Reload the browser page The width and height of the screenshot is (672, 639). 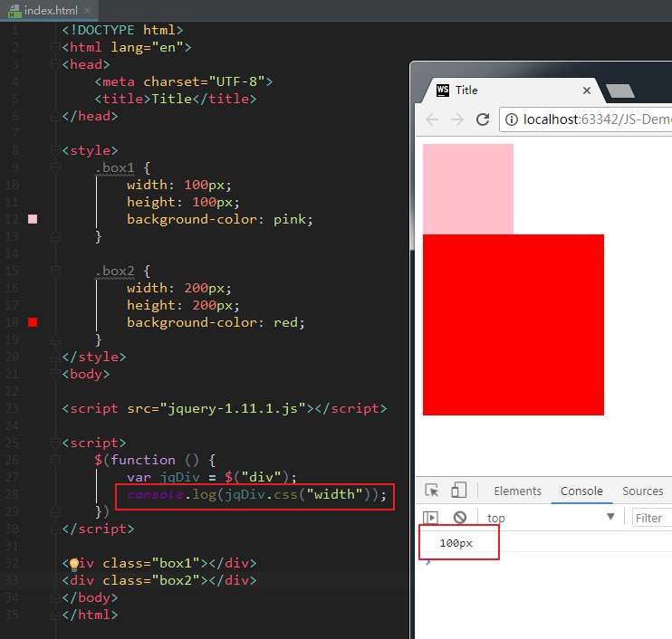[483, 119]
